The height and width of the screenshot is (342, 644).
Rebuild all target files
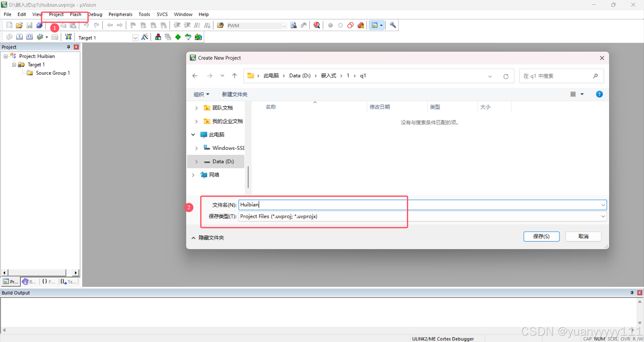click(x=30, y=37)
